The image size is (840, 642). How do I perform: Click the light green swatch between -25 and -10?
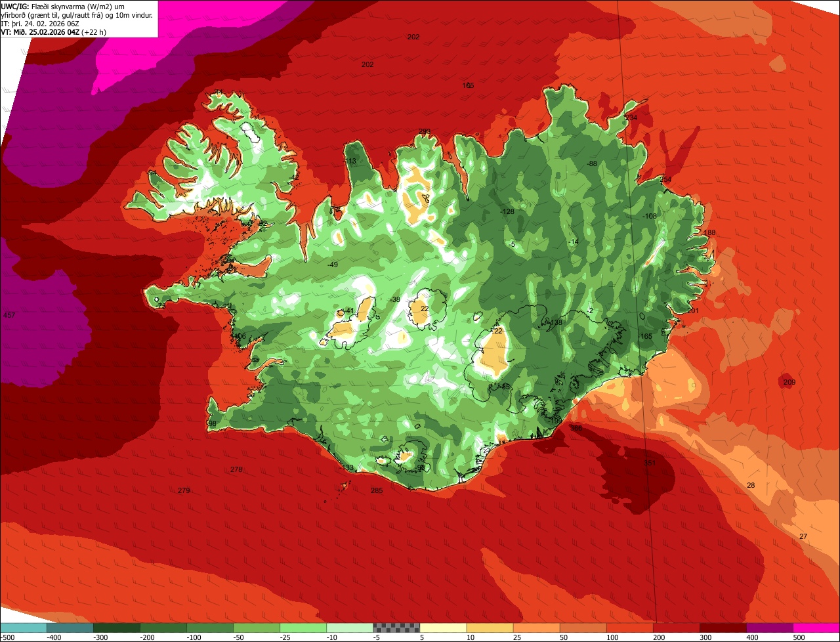click(303, 628)
